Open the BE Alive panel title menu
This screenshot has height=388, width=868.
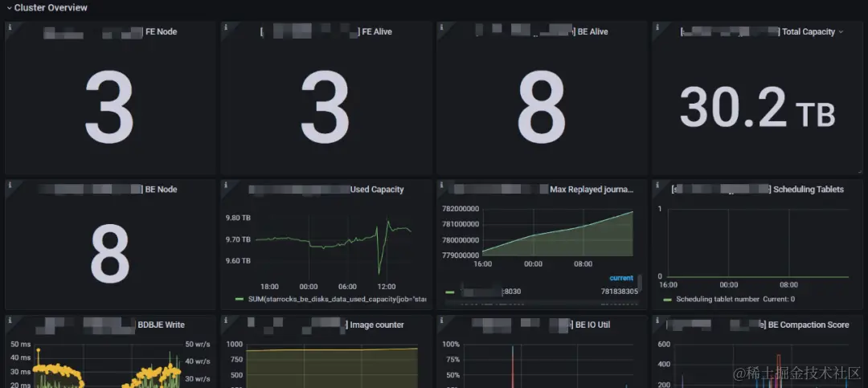click(x=542, y=32)
